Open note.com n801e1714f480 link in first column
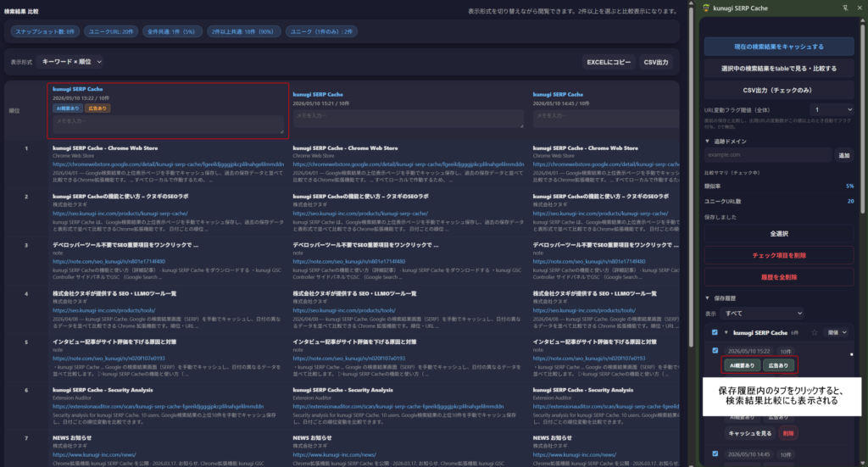 [109, 261]
